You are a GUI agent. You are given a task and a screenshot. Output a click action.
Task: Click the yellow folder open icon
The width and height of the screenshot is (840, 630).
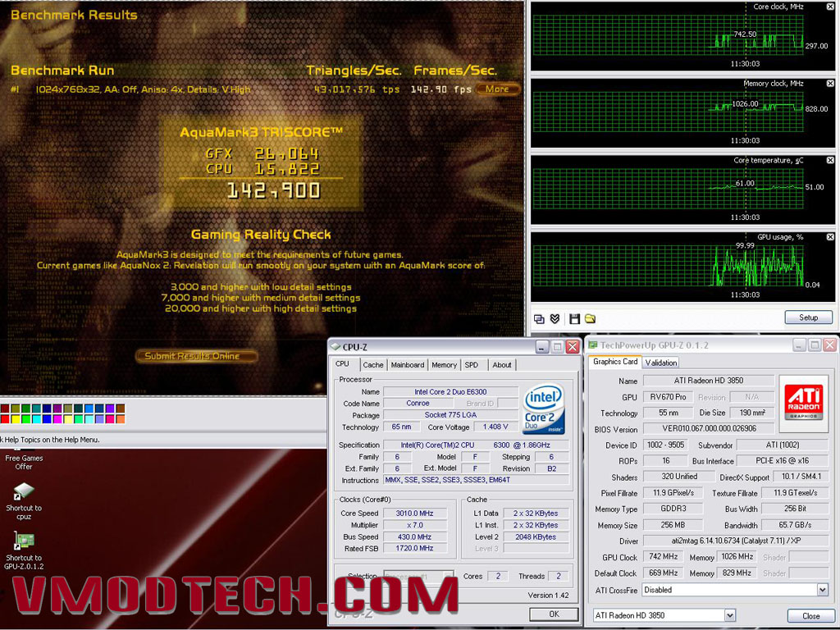click(591, 319)
